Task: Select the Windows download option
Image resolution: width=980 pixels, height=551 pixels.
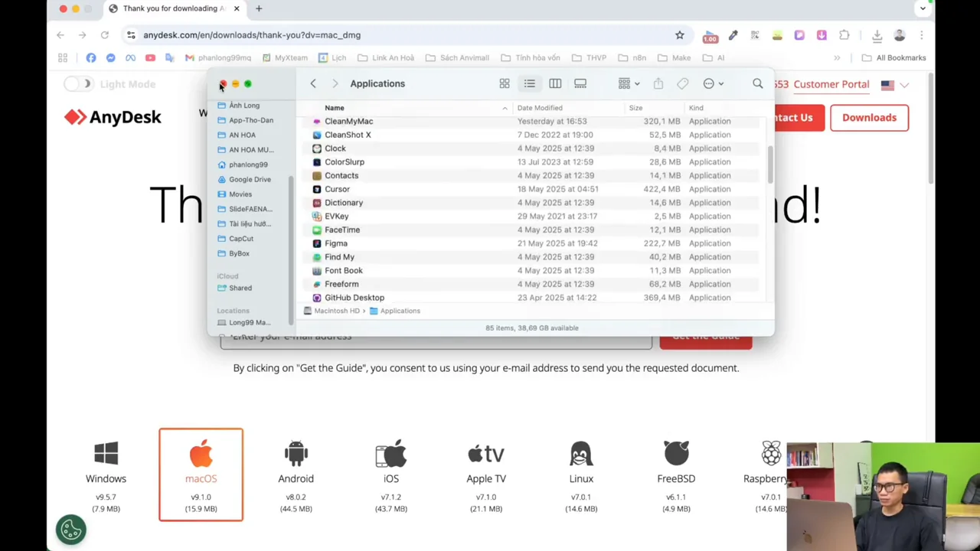Action: click(x=106, y=474)
